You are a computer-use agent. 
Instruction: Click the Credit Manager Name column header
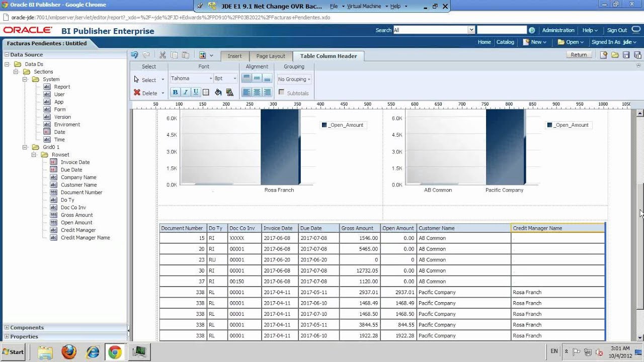click(x=557, y=228)
